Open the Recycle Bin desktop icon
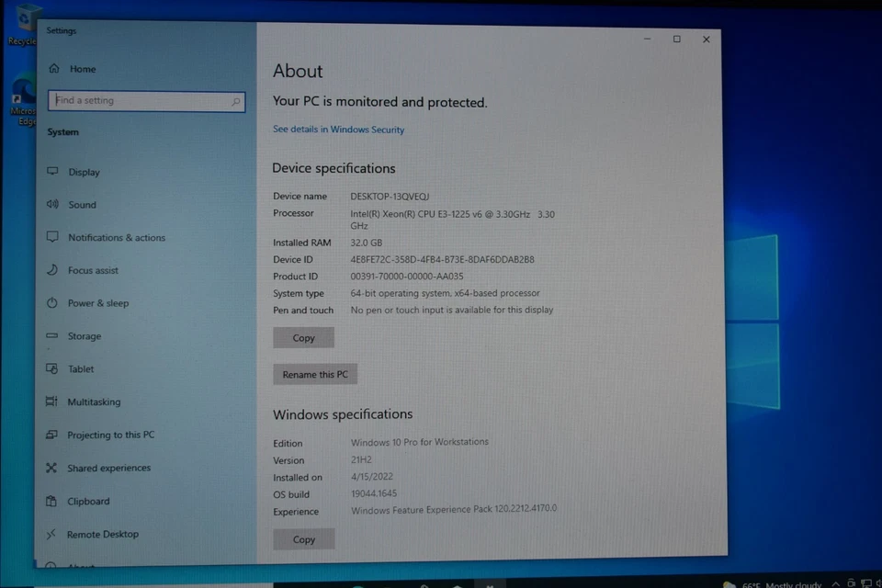 (x=22, y=26)
